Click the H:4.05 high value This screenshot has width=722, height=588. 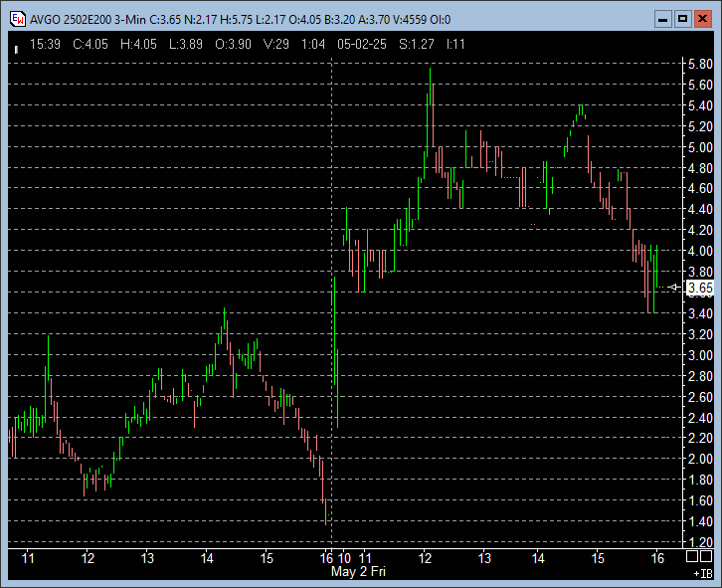[138, 44]
